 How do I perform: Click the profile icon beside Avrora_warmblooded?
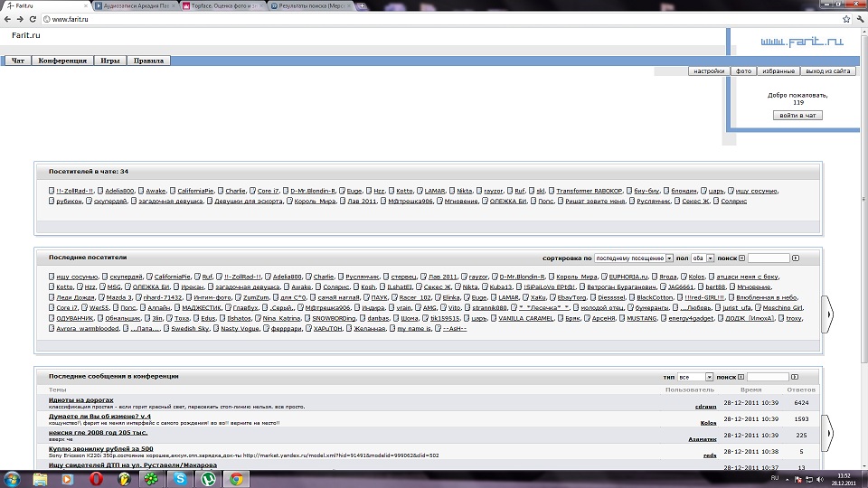pyautogui.click(x=52, y=329)
